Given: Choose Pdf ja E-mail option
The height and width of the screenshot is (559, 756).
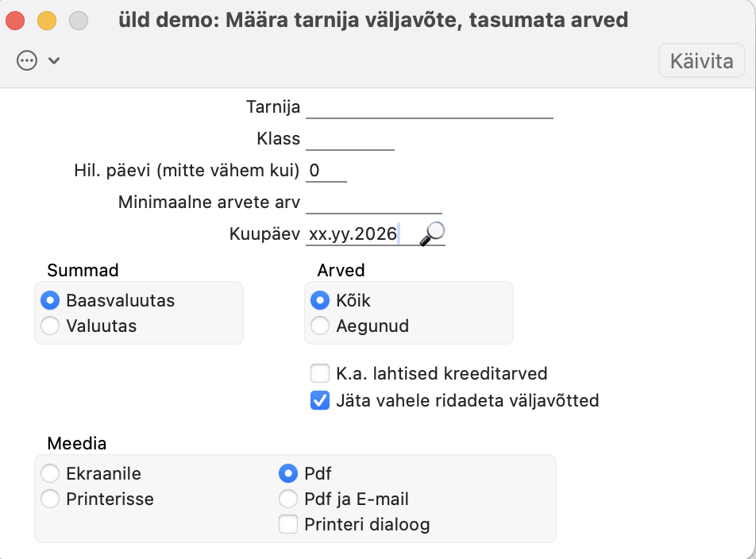Looking at the screenshot, I should (288, 499).
